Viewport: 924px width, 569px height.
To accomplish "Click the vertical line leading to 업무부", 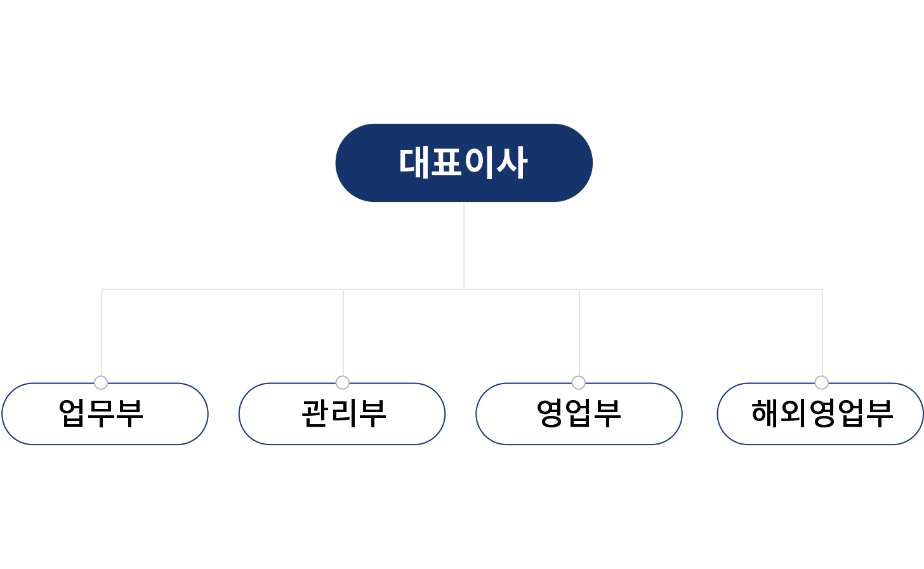I will pyautogui.click(x=102, y=332).
